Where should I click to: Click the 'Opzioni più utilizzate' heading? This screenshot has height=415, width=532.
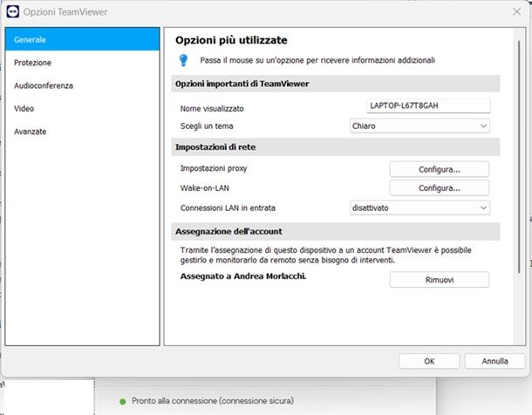tap(231, 40)
